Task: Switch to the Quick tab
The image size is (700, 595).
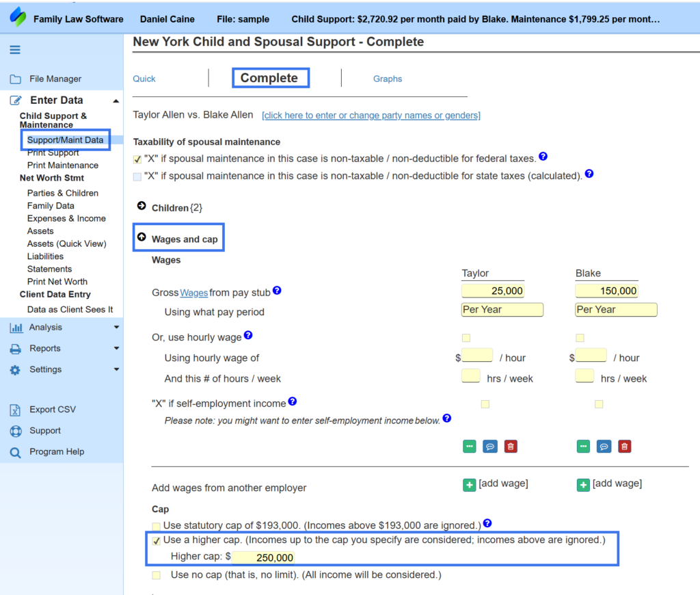Action: point(144,79)
